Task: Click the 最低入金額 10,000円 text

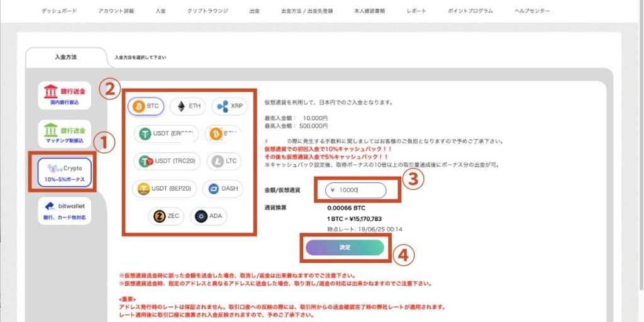Action: (296, 118)
